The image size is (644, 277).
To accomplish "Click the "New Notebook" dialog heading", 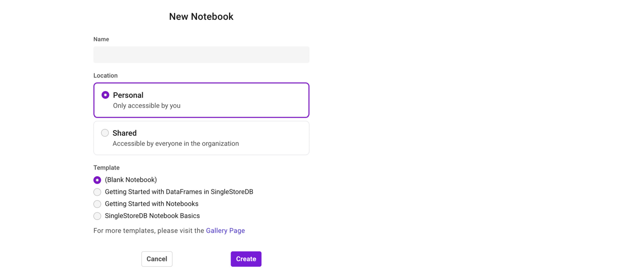I will coord(201,17).
